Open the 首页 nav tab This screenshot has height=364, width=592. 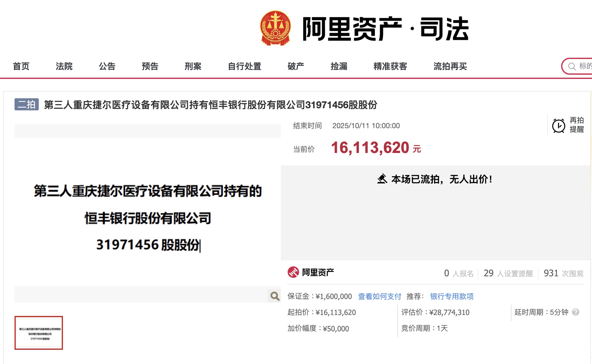pos(21,66)
